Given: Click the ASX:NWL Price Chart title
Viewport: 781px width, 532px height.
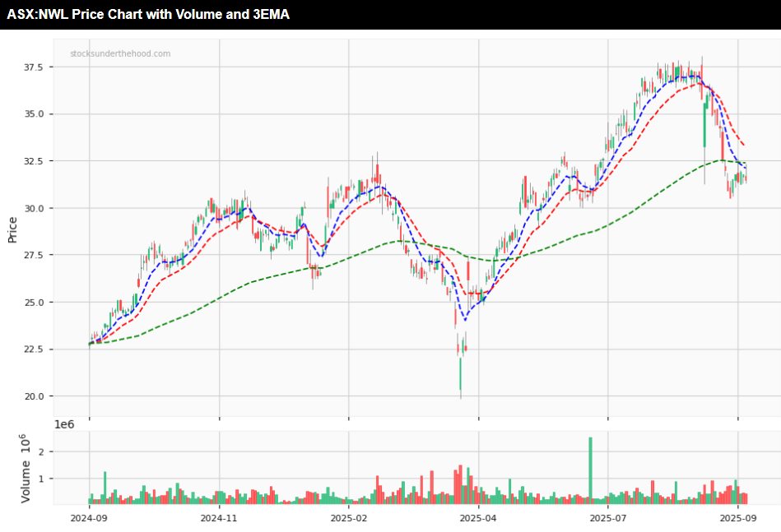Looking at the screenshot, I should point(148,14).
